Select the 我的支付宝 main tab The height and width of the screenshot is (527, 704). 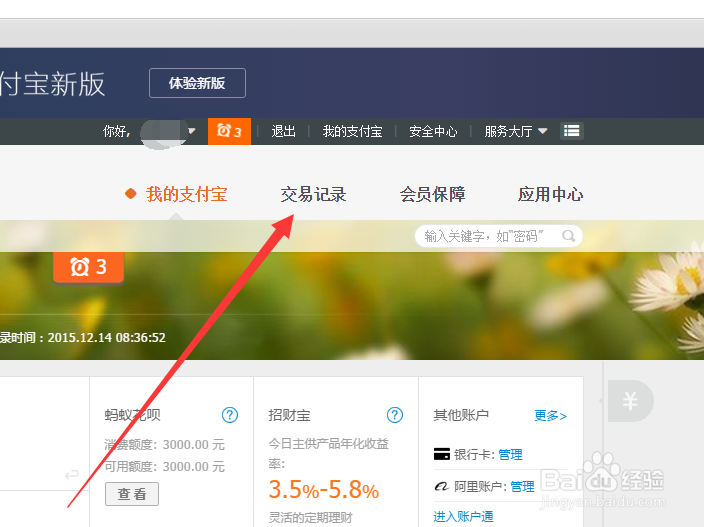point(186,194)
